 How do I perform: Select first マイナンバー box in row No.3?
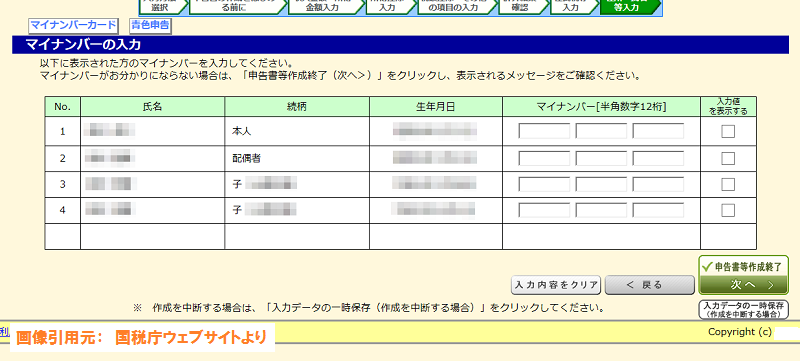pos(544,184)
